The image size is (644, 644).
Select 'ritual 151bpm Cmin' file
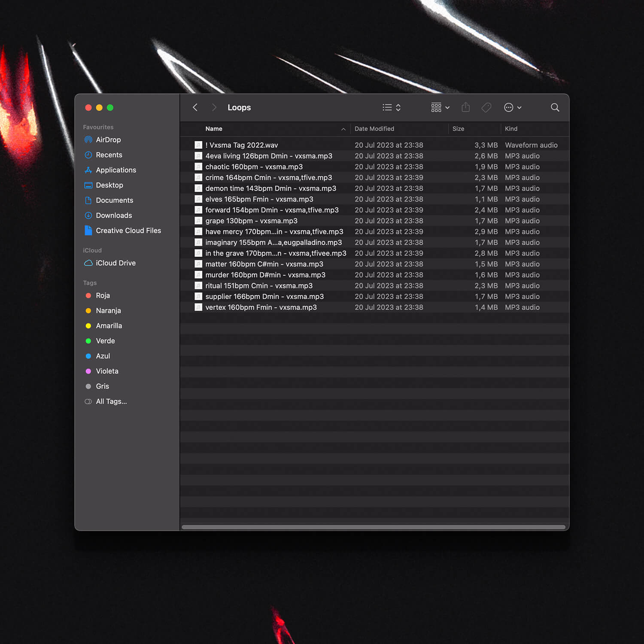click(x=374, y=286)
